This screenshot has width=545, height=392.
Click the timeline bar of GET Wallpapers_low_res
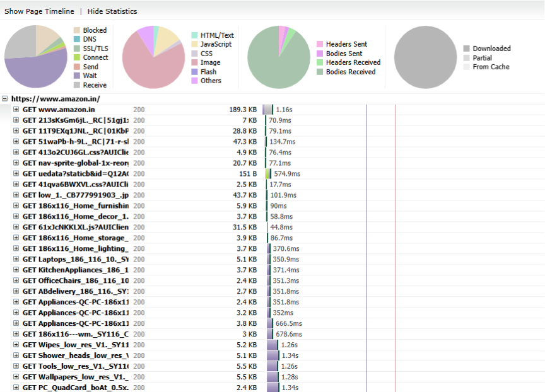(x=272, y=377)
